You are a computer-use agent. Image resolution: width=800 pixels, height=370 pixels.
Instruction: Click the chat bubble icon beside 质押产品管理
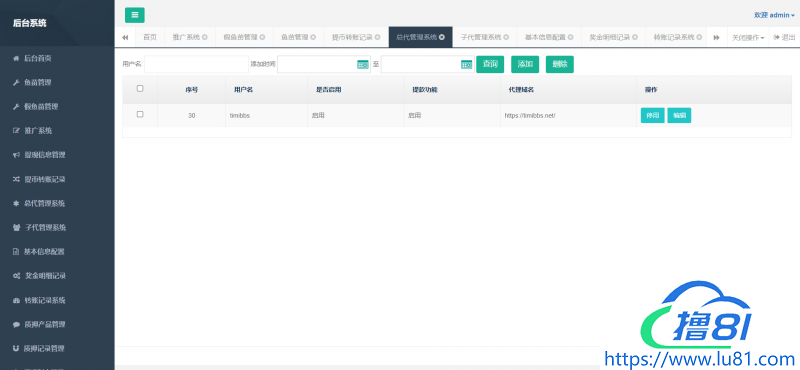pos(16,324)
